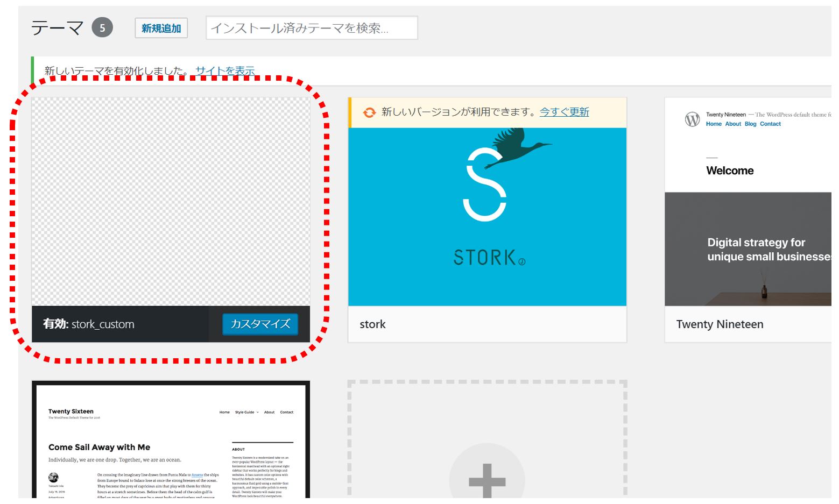Focus the installed themes search field
The image size is (839, 504).
point(312,28)
